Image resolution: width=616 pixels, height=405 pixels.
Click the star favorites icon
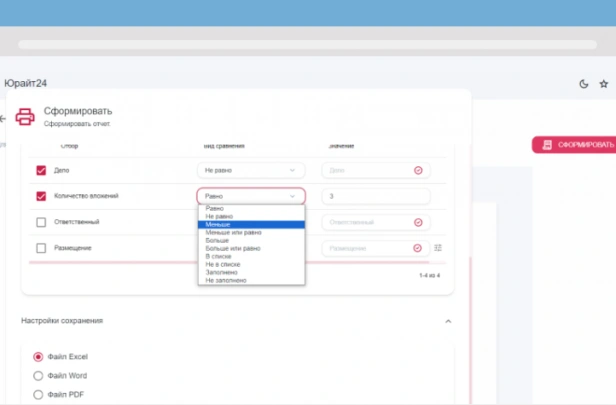coord(603,84)
